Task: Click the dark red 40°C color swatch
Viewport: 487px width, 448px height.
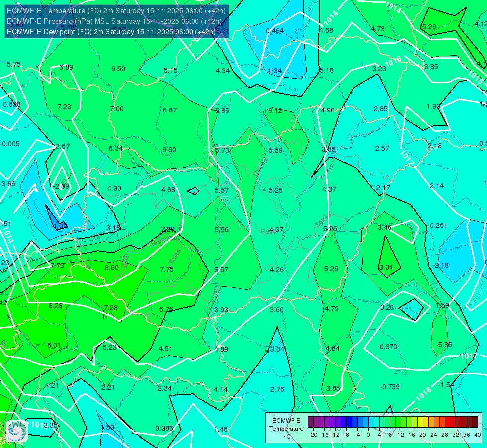Action: click(475, 422)
